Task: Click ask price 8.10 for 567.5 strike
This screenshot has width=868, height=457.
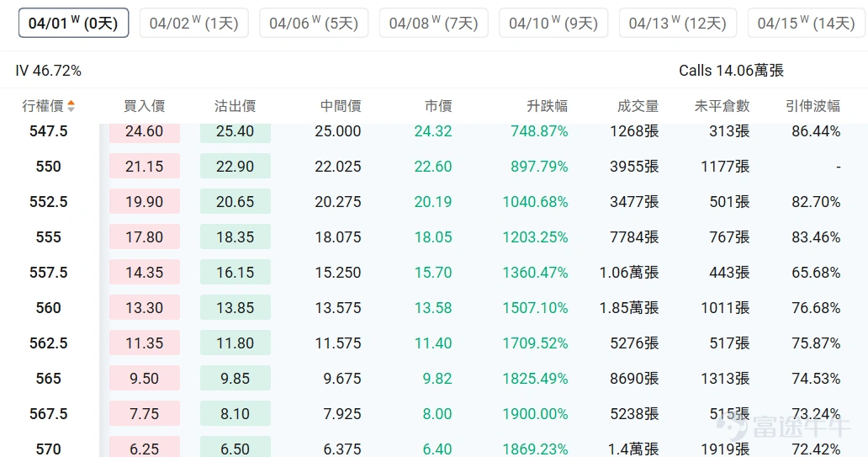Action: [x=236, y=414]
